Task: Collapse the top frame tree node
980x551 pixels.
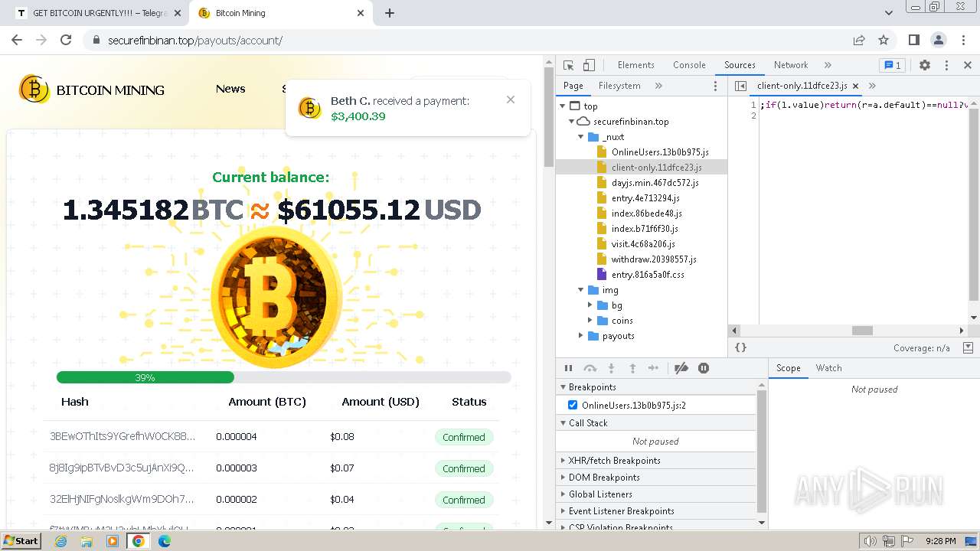Action: coord(563,106)
